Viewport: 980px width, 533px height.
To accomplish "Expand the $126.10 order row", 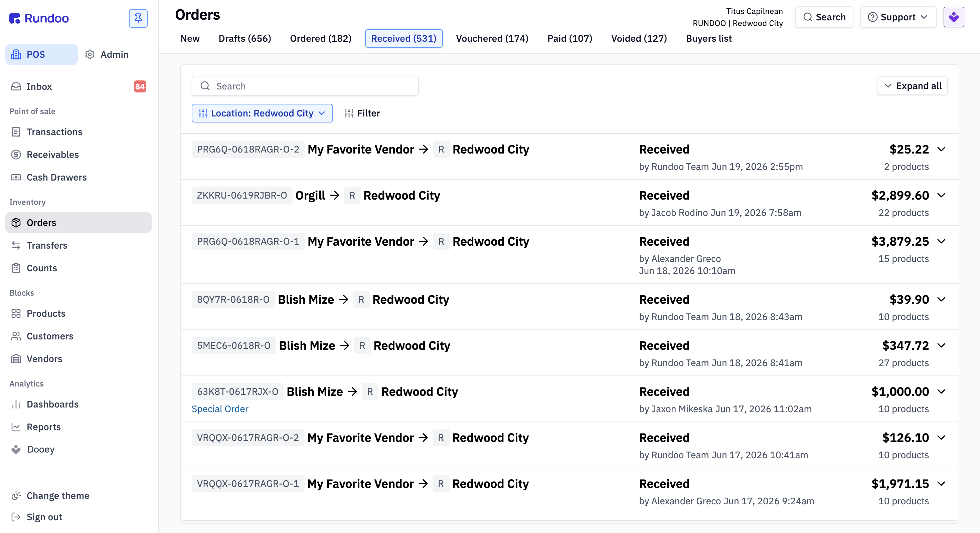I will tap(941, 438).
